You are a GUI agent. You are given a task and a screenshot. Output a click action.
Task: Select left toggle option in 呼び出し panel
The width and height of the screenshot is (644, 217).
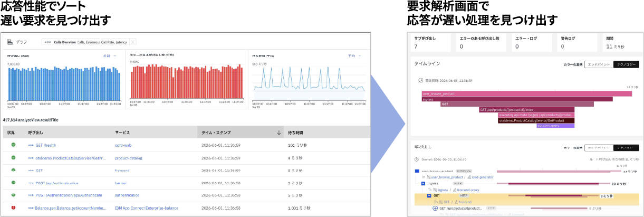600,147
